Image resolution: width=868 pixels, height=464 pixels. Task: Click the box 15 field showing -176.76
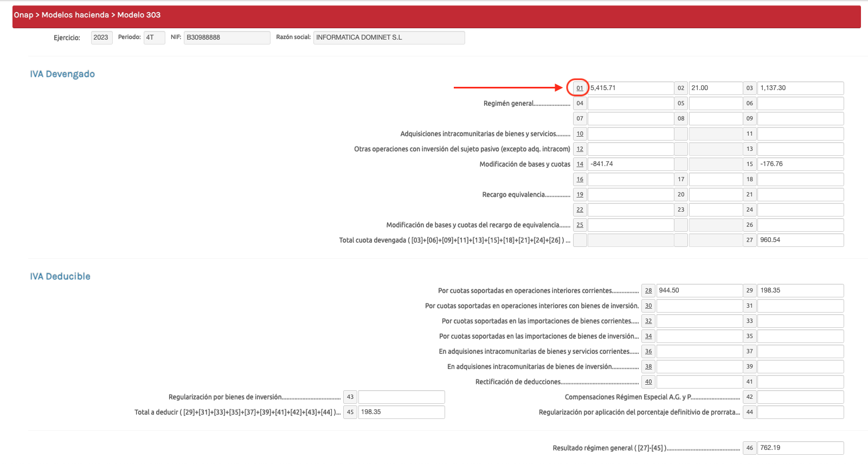click(800, 164)
